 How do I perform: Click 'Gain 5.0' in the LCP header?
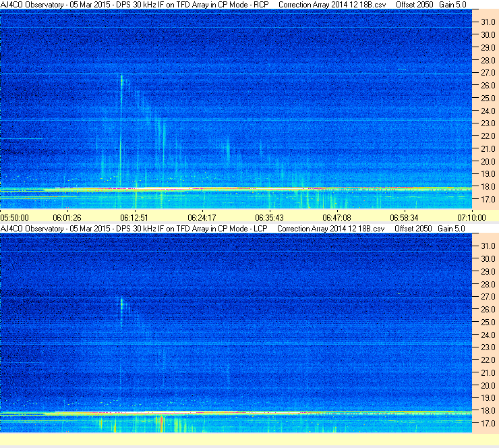(x=451, y=229)
